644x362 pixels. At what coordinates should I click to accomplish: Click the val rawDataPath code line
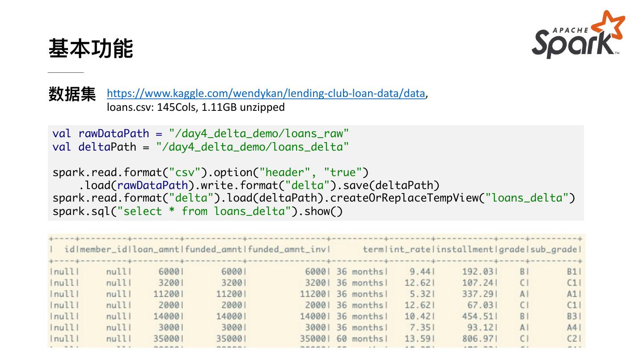click(200, 134)
